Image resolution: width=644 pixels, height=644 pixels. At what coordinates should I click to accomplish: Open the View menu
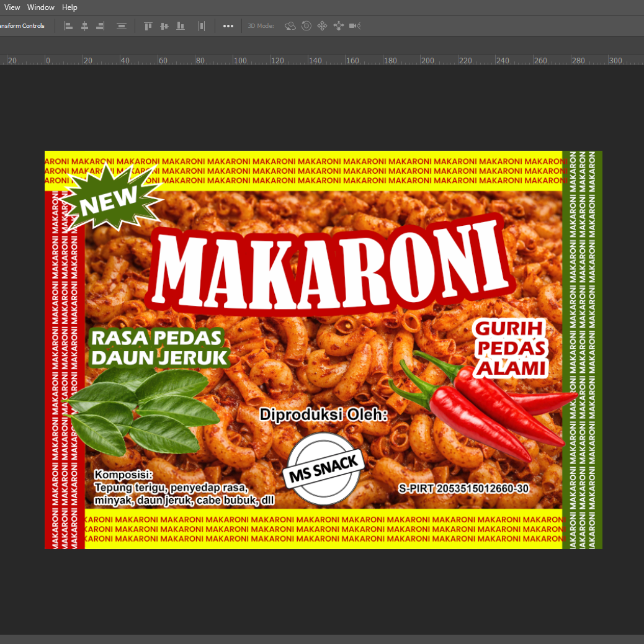(12, 7)
